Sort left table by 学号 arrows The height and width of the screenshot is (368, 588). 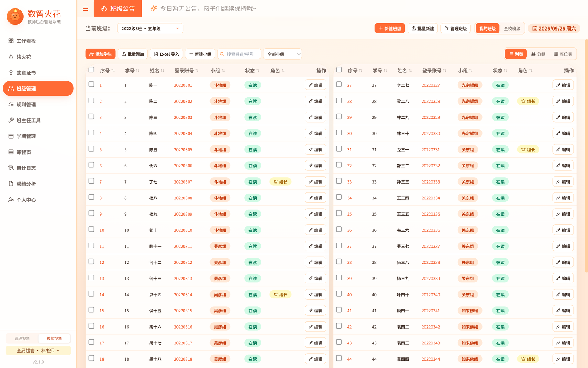click(138, 71)
